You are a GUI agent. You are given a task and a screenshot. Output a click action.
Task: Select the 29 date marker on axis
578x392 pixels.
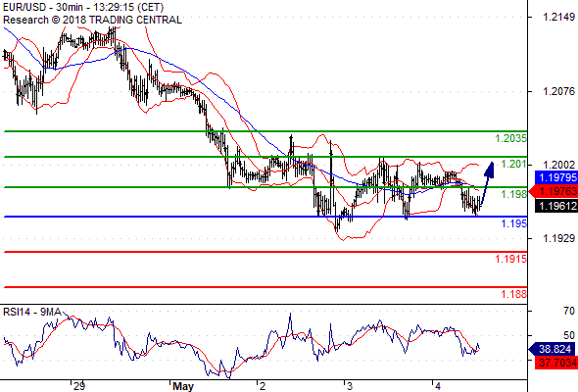[79, 386]
